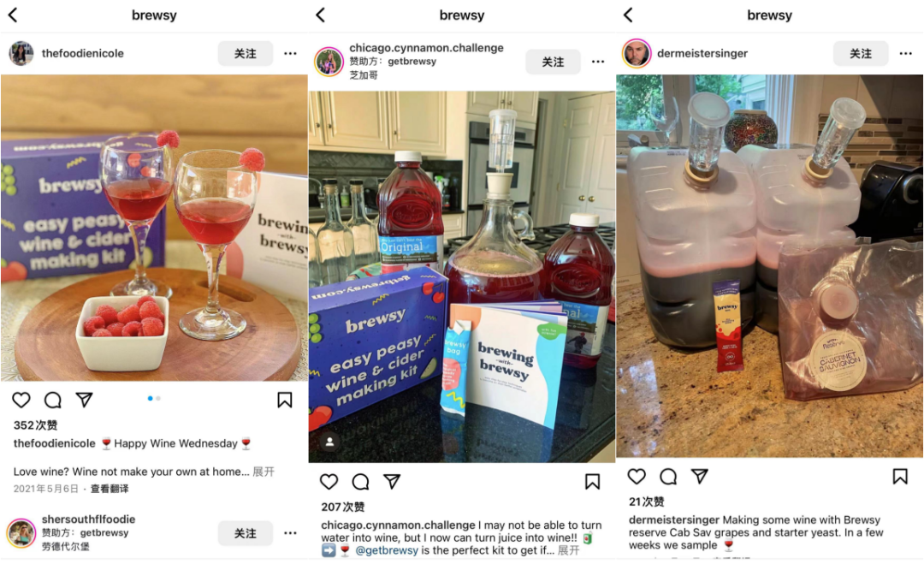Like dermeistersinger's Cabernet Sauvignon post
924x564 pixels.
point(637,476)
